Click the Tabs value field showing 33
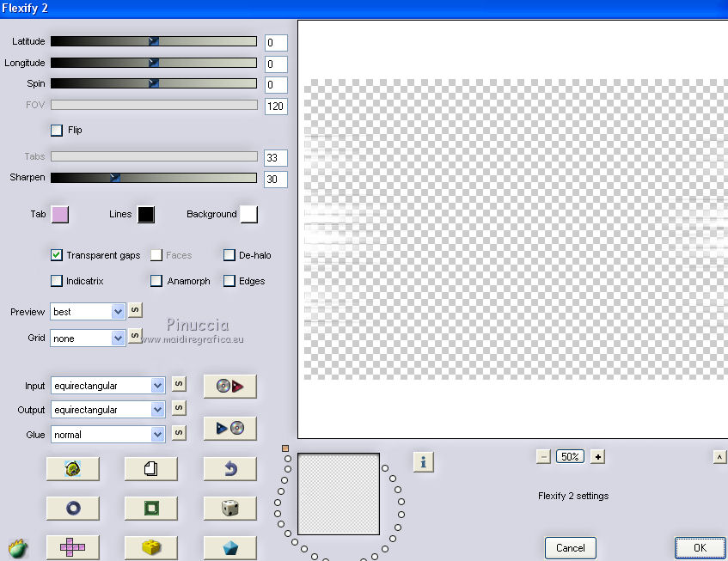The width and height of the screenshot is (728, 561). [276, 158]
